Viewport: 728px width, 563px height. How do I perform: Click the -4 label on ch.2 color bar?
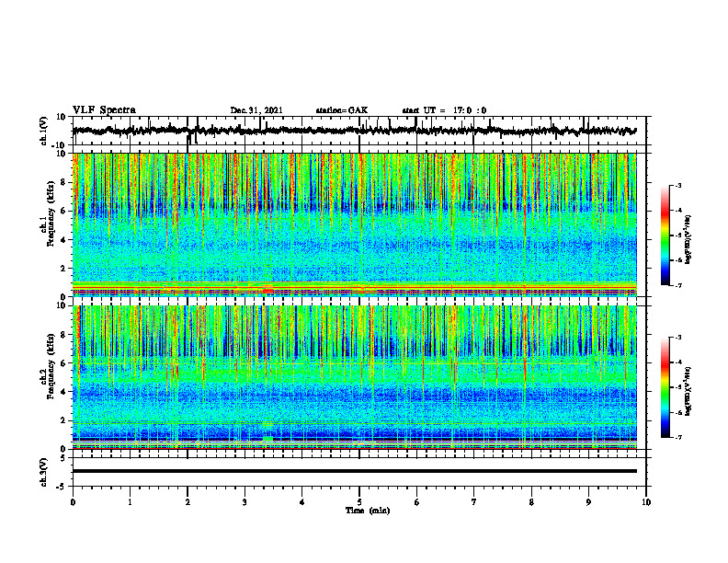(677, 362)
